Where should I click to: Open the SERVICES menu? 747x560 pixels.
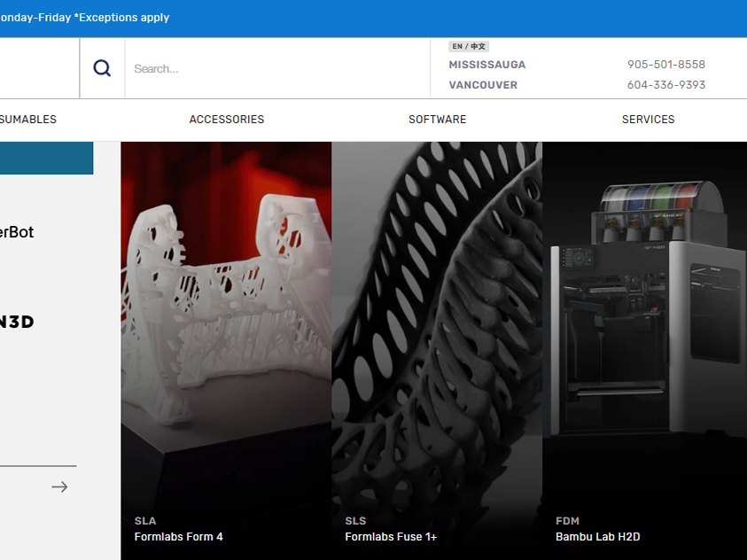pos(648,120)
